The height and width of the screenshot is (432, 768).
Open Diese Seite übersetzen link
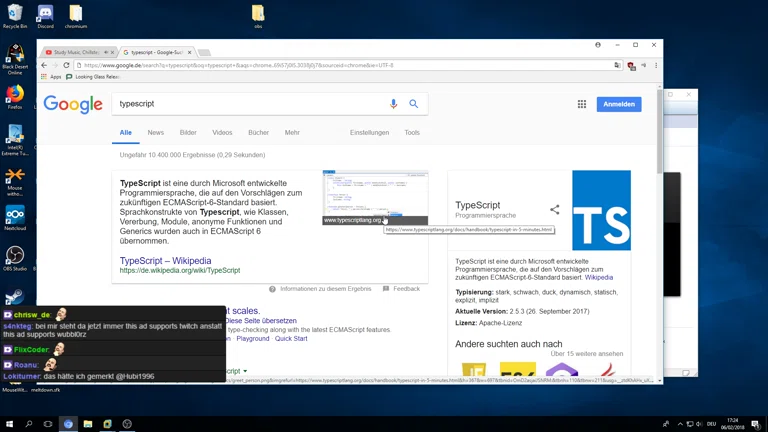[x=261, y=321]
